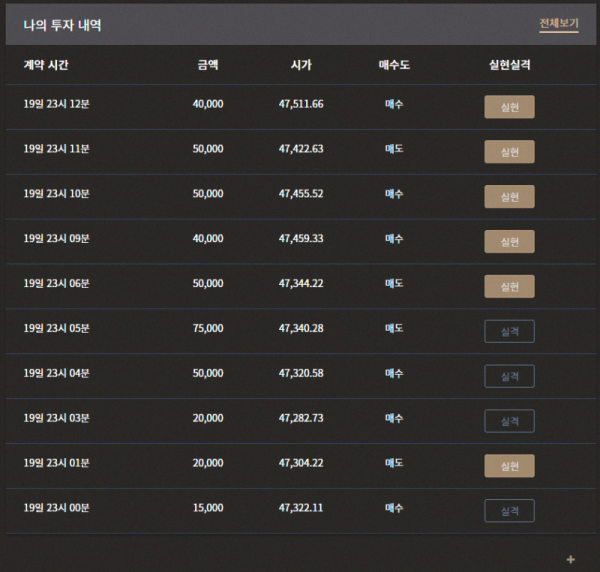The height and width of the screenshot is (572, 600).
Task: Click the 75,000 amount cell
Action: [208, 328]
